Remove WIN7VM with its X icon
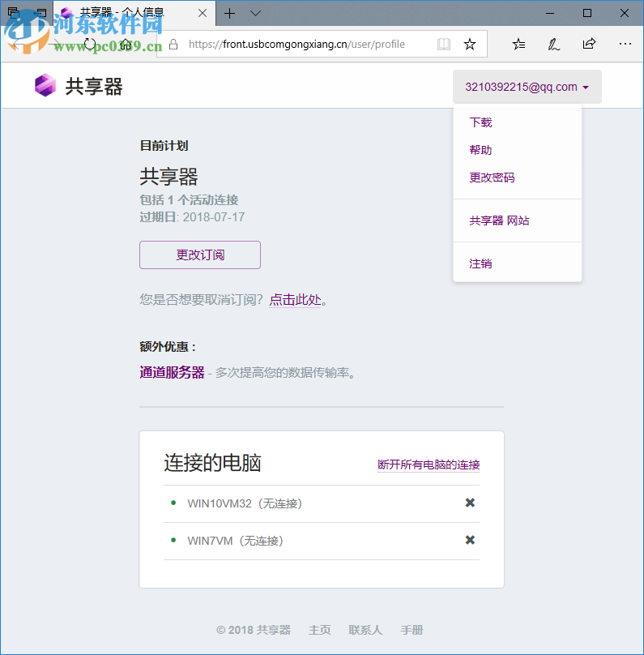The width and height of the screenshot is (644, 655). [x=470, y=540]
